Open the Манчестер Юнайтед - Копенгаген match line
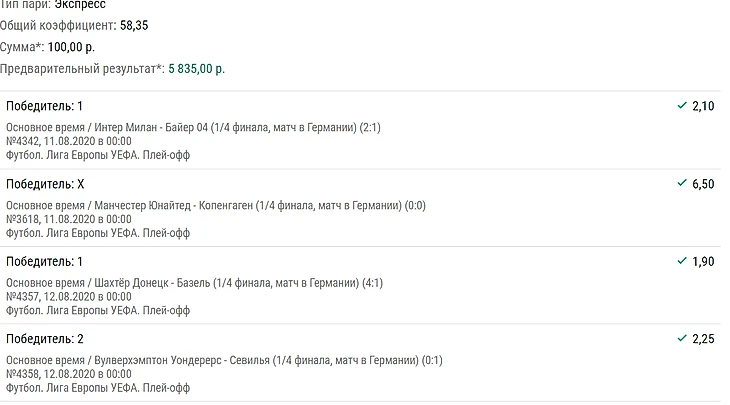The height and width of the screenshot is (405, 730). pyautogui.click(x=204, y=205)
